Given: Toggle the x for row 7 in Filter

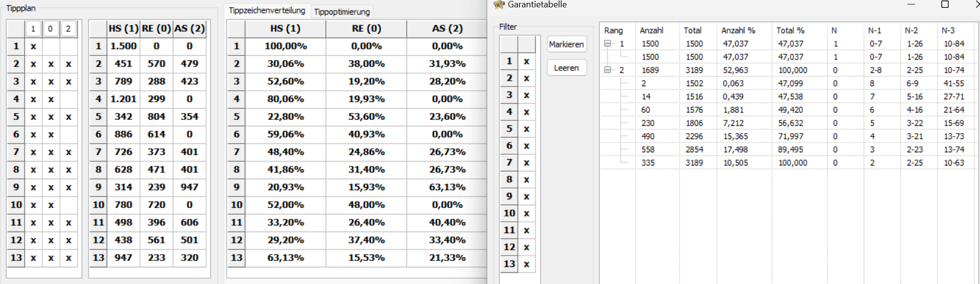Looking at the screenshot, I should click(x=526, y=163).
